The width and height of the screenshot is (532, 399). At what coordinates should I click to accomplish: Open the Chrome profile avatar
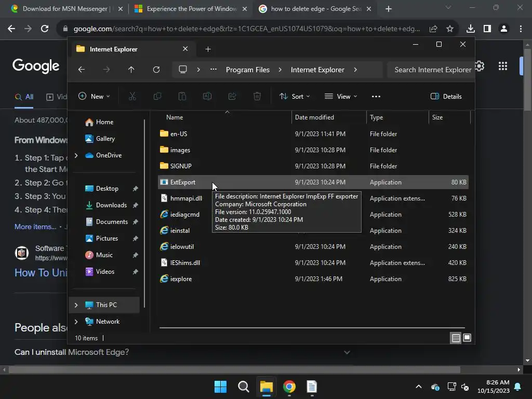click(504, 29)
